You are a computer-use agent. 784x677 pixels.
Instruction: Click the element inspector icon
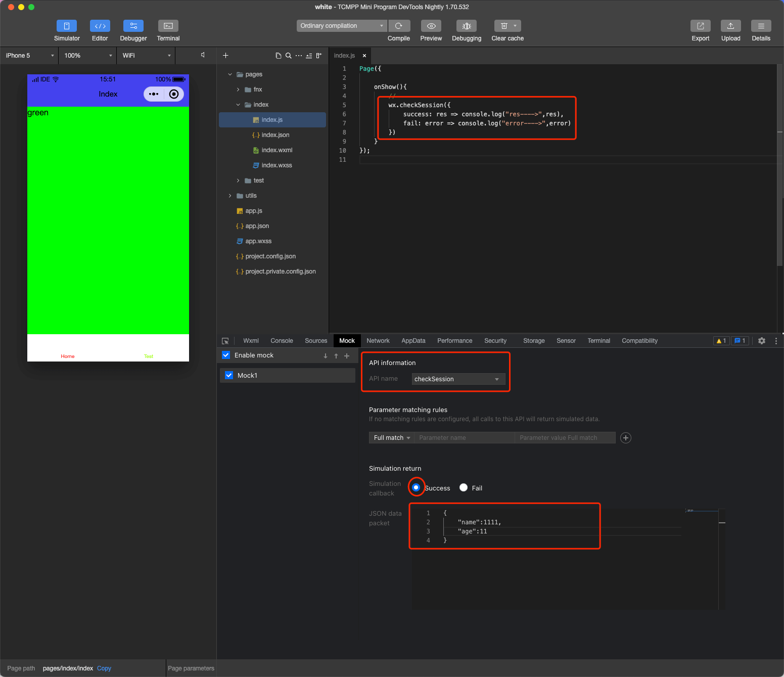pyautogui.click(x=225, y=341)
